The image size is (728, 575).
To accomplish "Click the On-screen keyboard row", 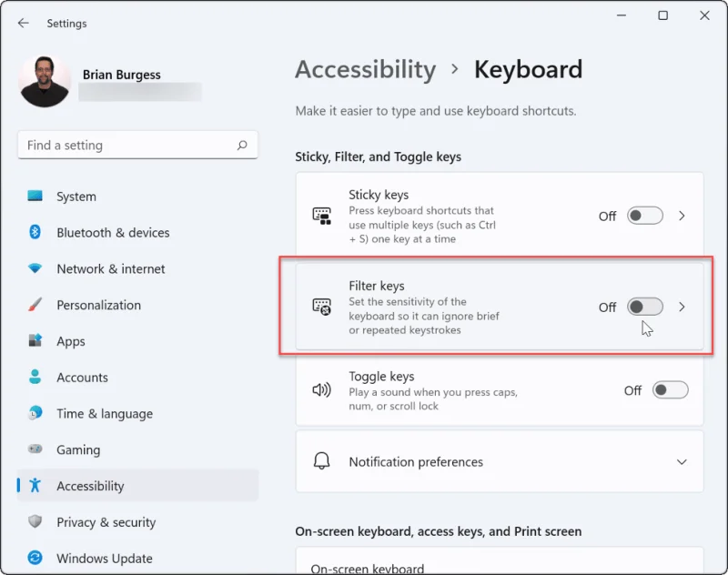I will click(x=500, y=561).
